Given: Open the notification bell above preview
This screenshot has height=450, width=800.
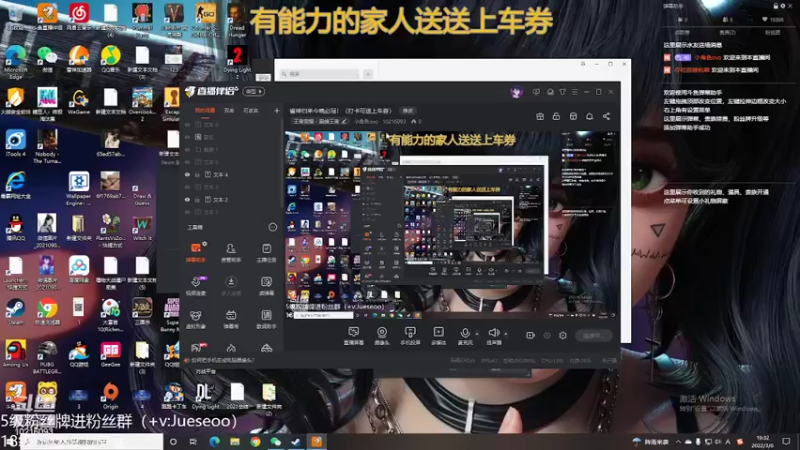Looking at the screenshot, I should point(589,116).
